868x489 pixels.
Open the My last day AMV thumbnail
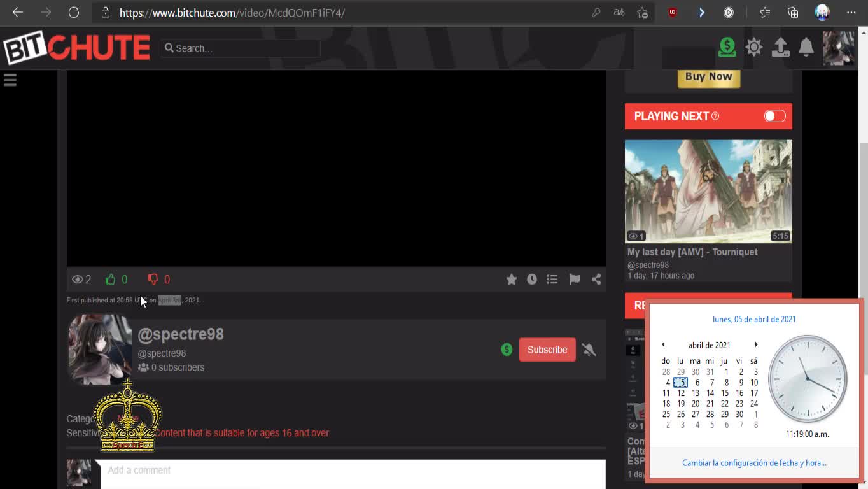(708, 191)
